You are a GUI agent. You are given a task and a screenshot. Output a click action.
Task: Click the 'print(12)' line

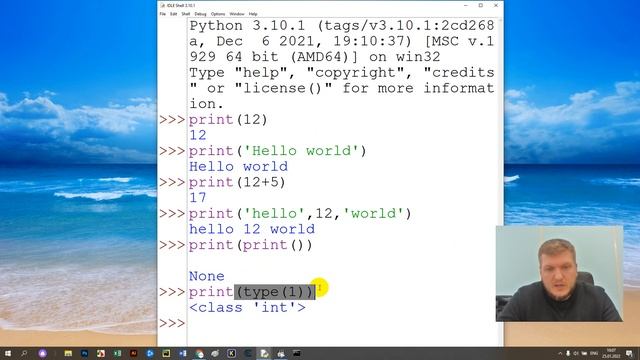228,120
